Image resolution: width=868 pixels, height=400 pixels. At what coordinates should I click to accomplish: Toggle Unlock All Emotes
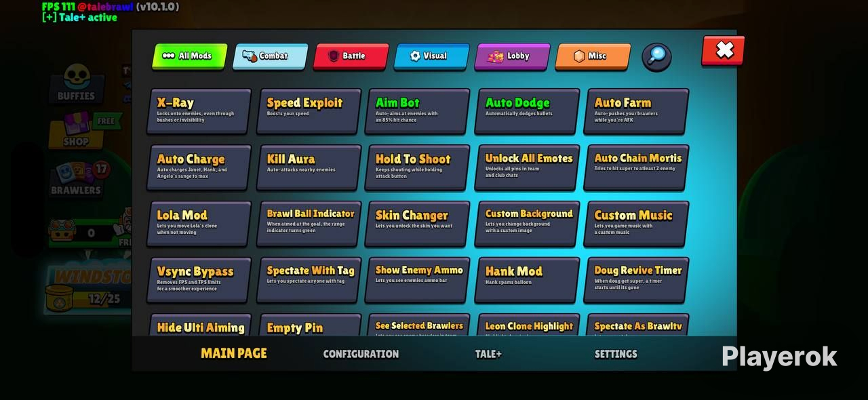coord(527,167)
